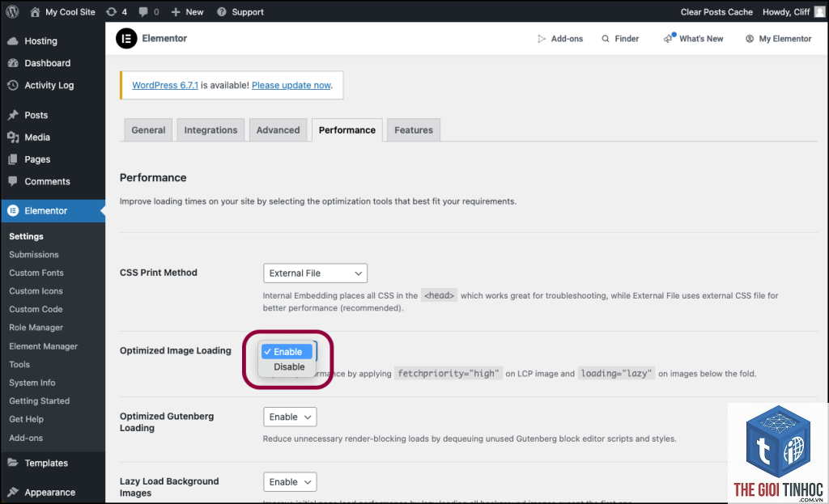Screen dimensions: 829x504
Task: Open Submissions in Elementor submenu
Action: tap(34, 255)
